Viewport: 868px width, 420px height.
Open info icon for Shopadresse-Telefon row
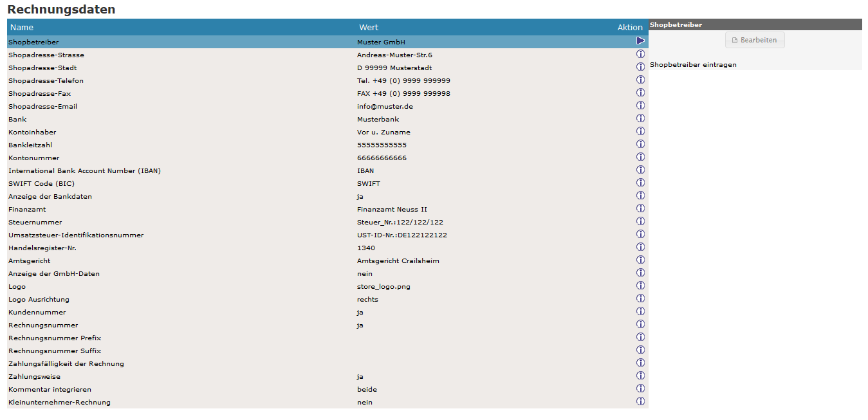coord(640,80)
